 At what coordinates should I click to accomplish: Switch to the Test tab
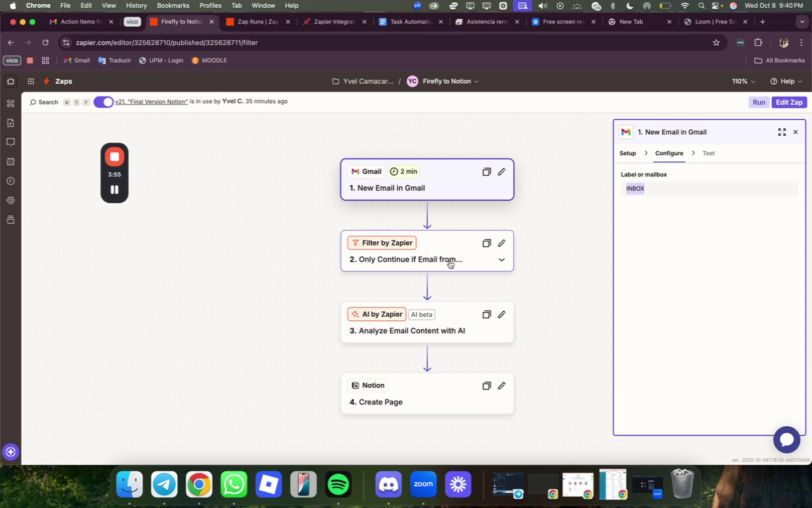708,153
